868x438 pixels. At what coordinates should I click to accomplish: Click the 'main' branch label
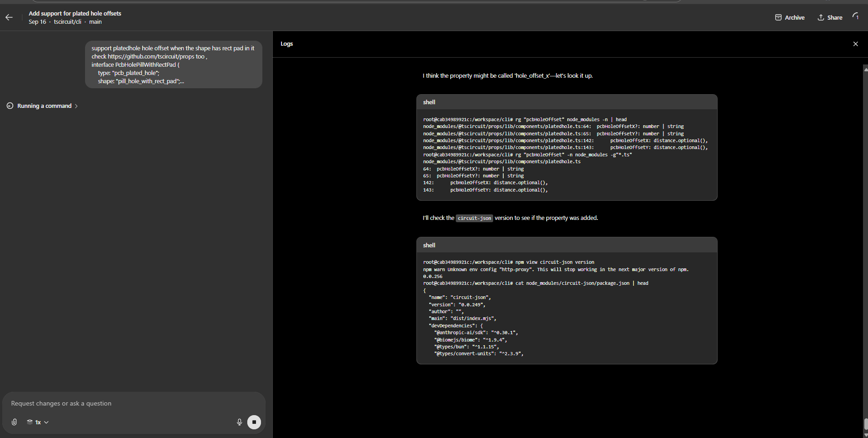[x=95, y=21]
